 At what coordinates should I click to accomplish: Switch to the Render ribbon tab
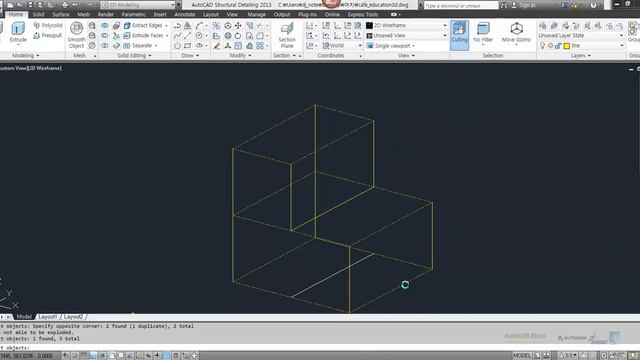[x=105, y=14]
